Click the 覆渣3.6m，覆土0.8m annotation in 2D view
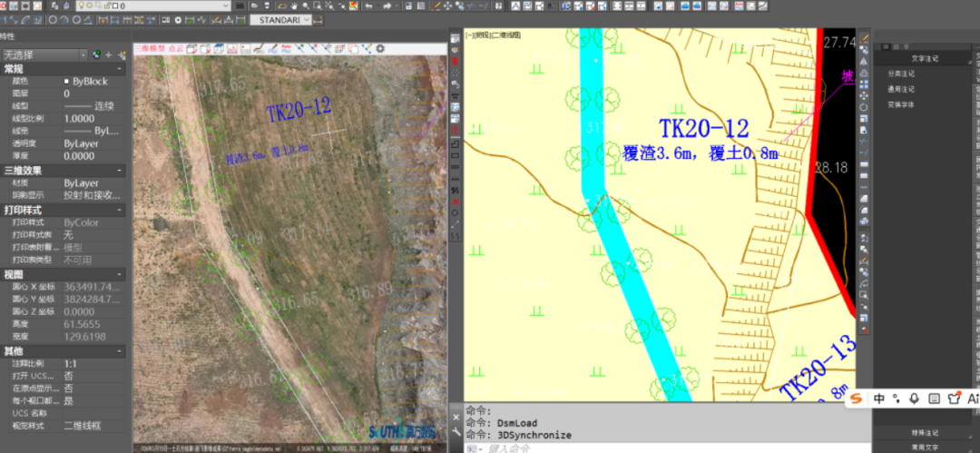The height and width of the screenshot is (453, 980). pyautogui.click(x=700, y=152)
